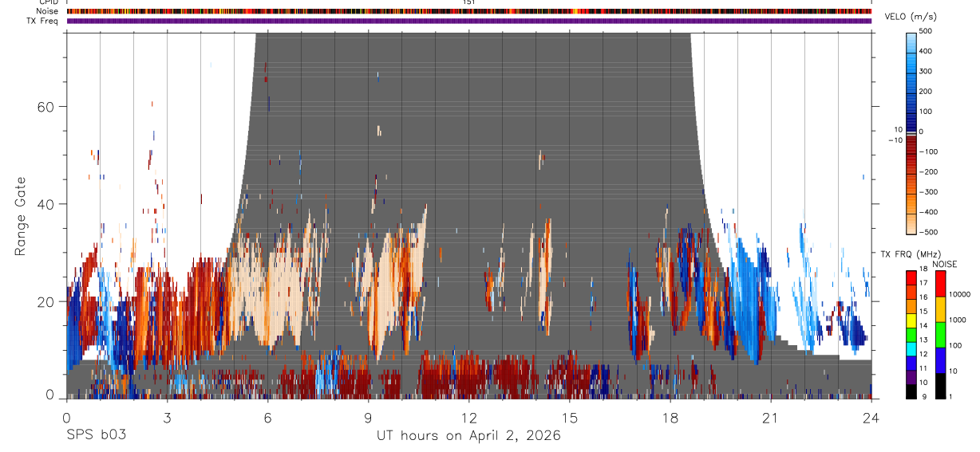The height and width of the screenshot is (452, 980).
Task: Click the 9 tick on UT hours axis
Action: (368, 417)
